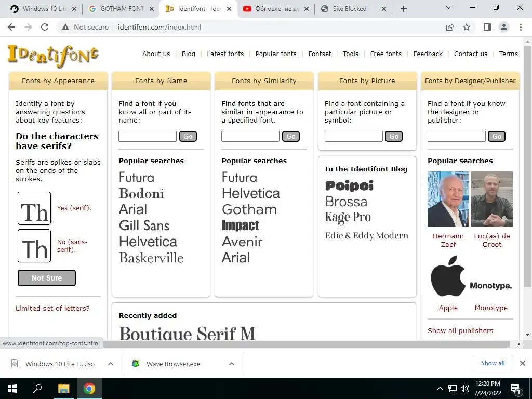Focus the Fonts by Picture search field
The image size is (532, 399).
[x=353, y=137]
